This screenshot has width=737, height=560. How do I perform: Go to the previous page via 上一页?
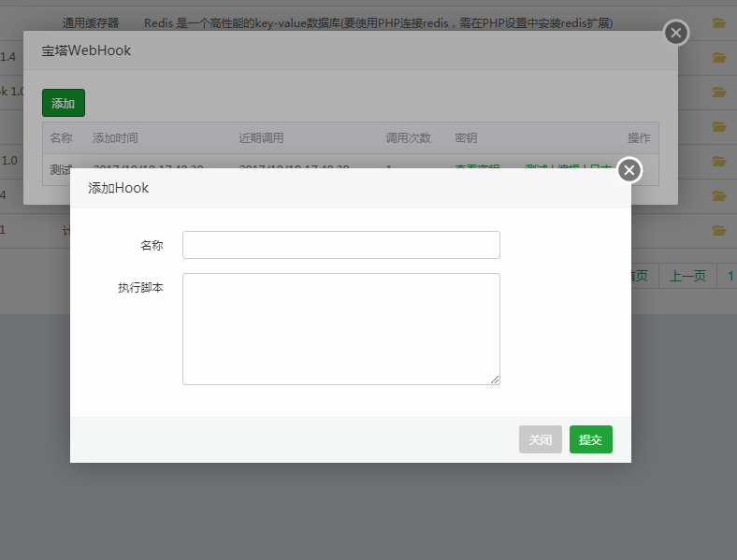click(x=686, y=276)
